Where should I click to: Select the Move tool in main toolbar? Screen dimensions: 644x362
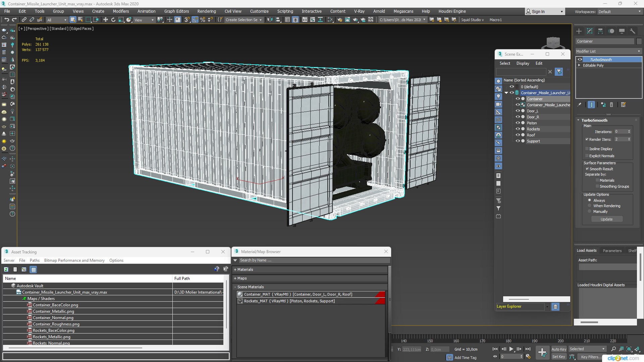105,20
